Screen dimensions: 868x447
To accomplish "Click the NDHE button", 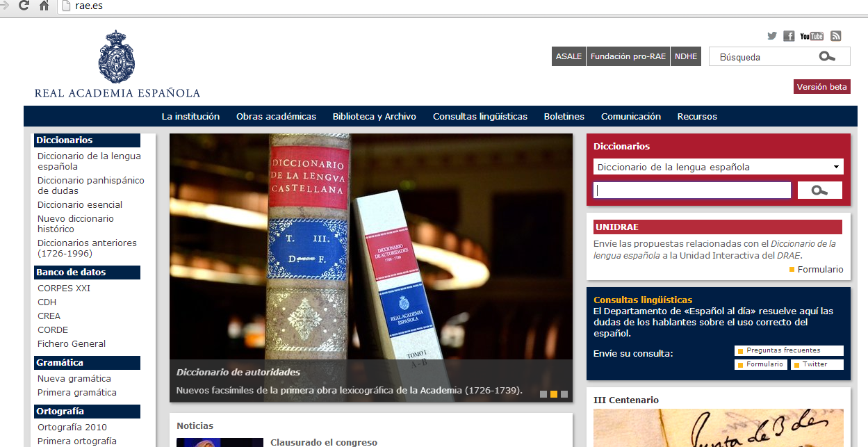I will coord(685,56).
